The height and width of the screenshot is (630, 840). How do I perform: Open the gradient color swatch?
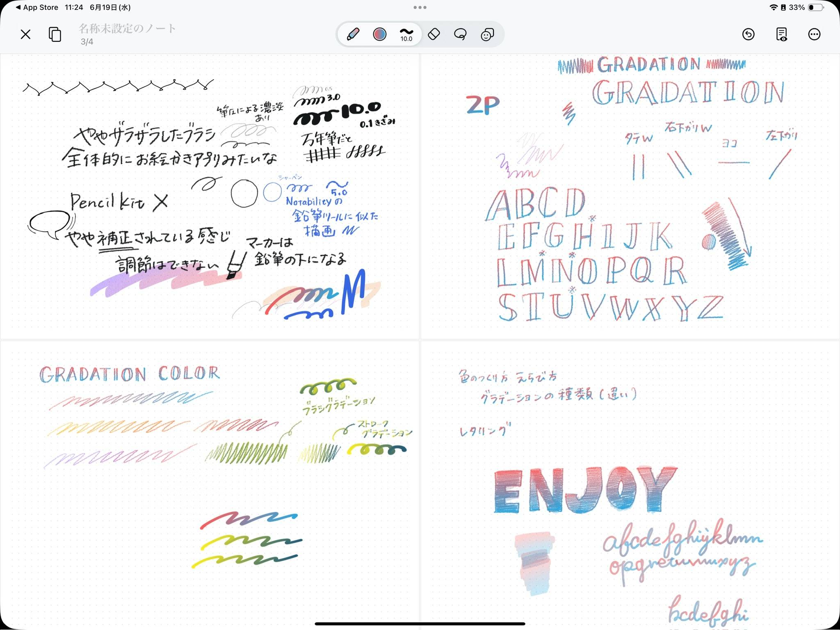click(380, 34)
